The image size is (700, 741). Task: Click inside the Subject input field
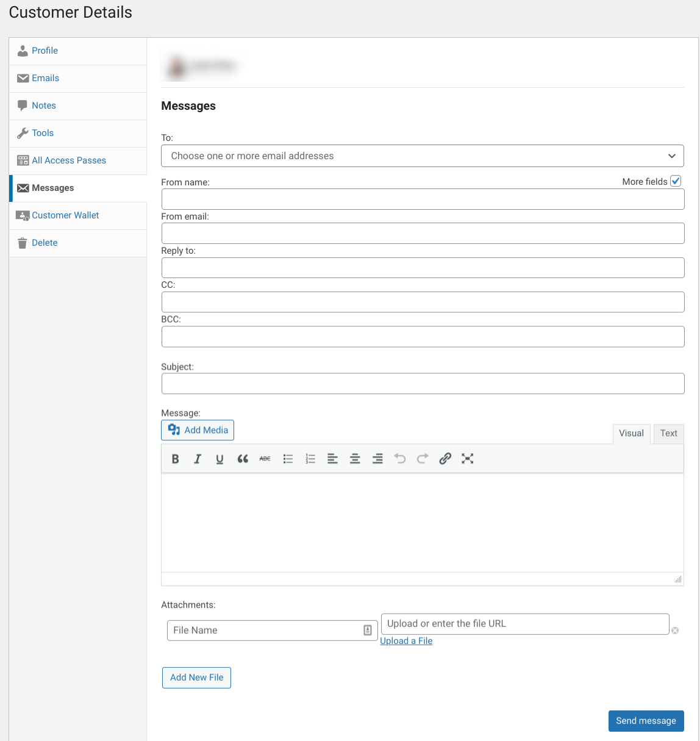[x=423, y=383]
